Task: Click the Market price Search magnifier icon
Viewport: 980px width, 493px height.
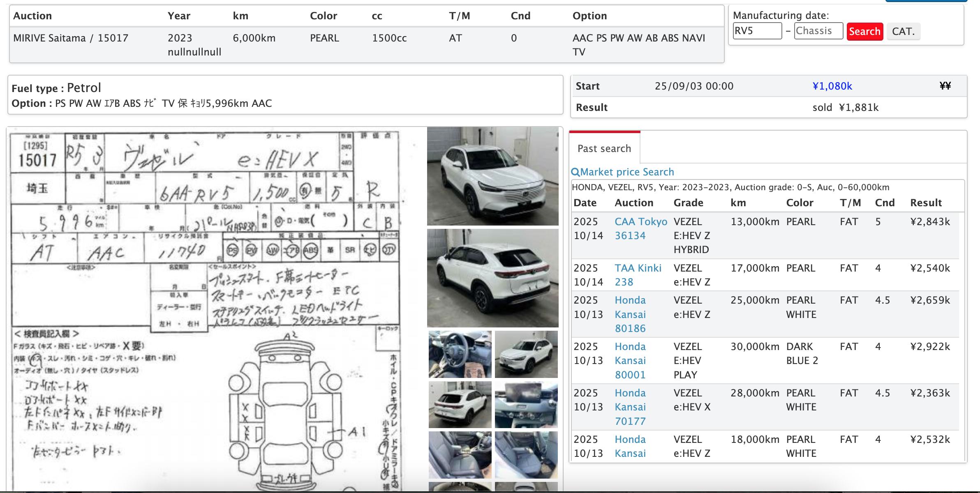Action: (x=575, y=172)
